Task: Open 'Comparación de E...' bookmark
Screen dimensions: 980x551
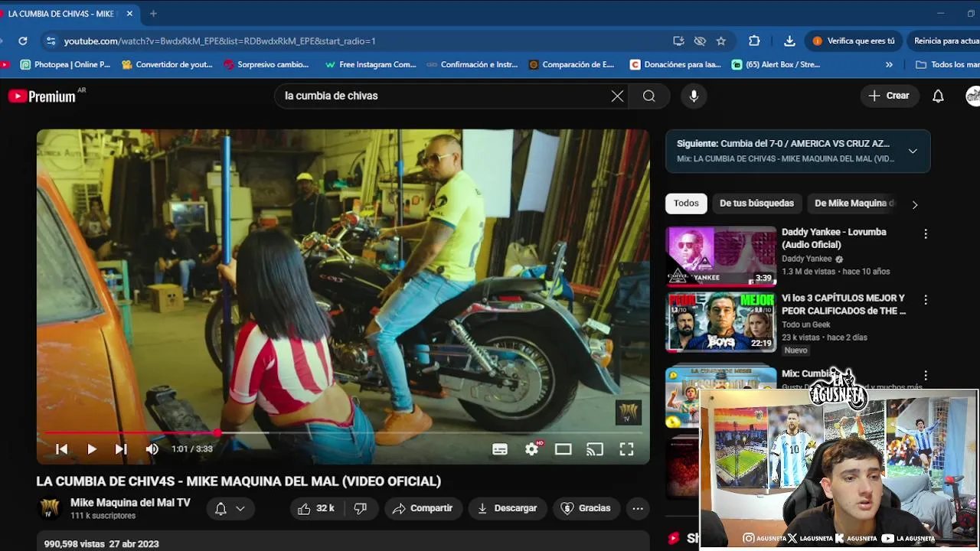Action: (x=571, y=64)
